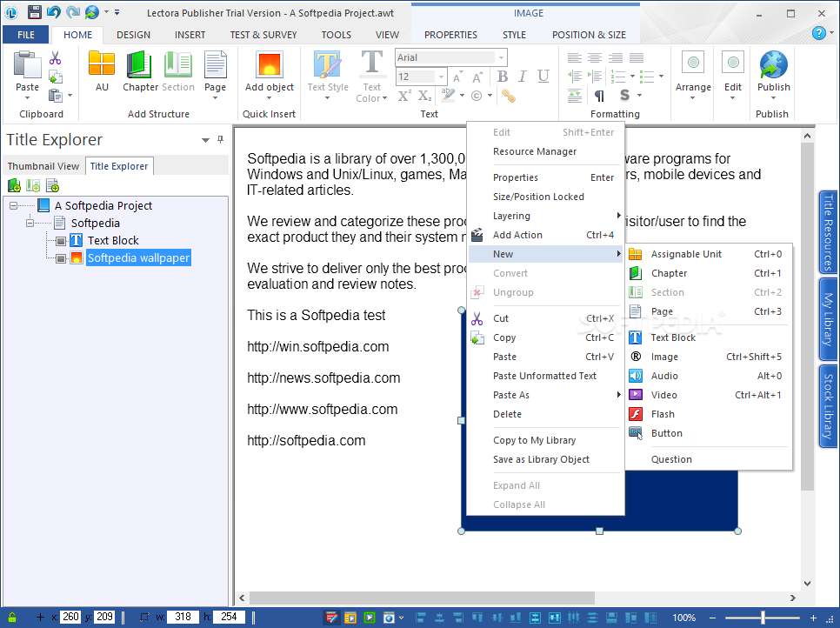840x628 pixels.
Task: Add a Chapter from the ribbon
Action: (140, 70)
